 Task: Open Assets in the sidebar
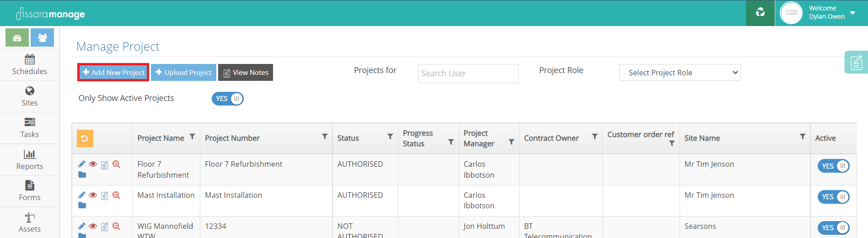30,222
